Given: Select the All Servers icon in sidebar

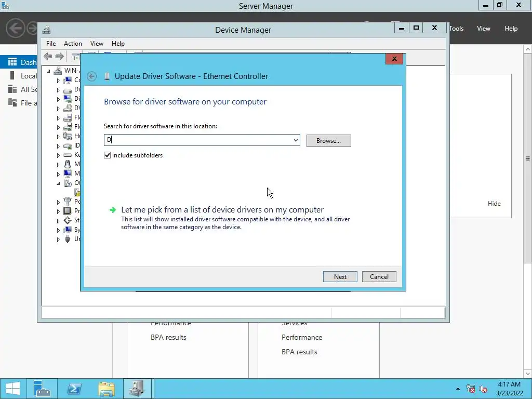Looking at the screenshot, I should point(12,89).
